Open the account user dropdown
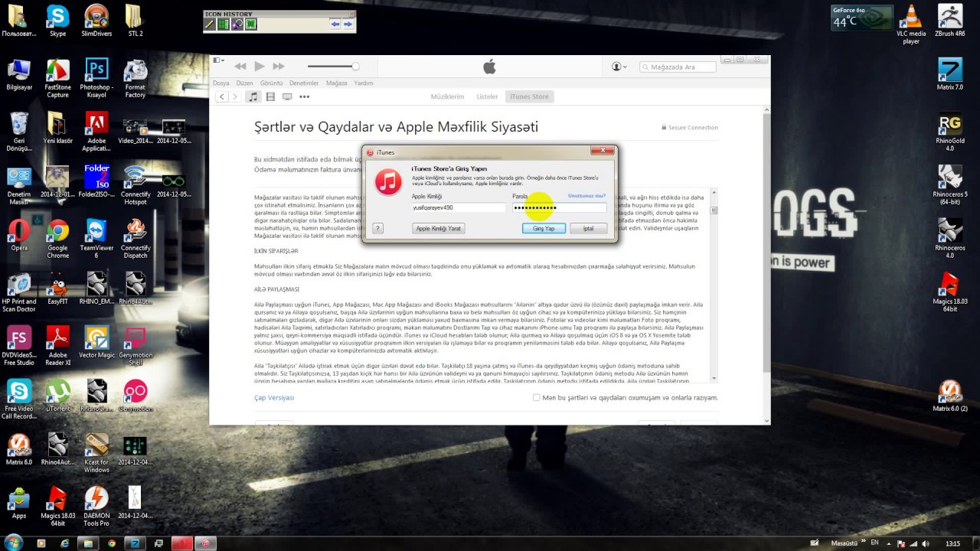Viewport: 980px width, 551px height. point(619,67)
